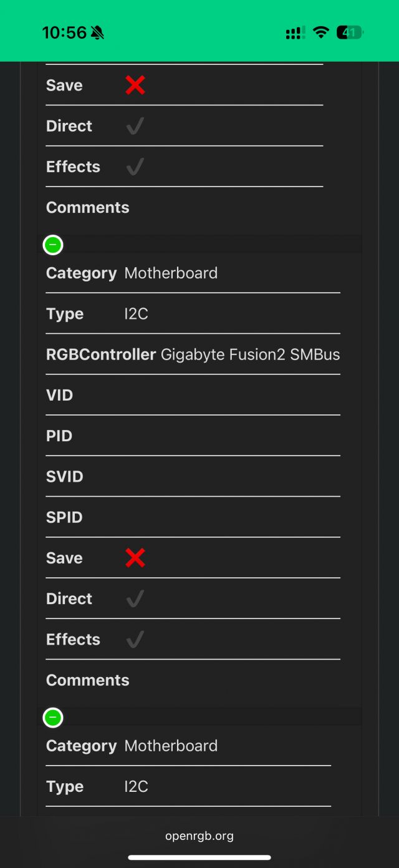399x868 pixels.
Task: Click the topmost red X beside Save
Action: pos(135,85)
